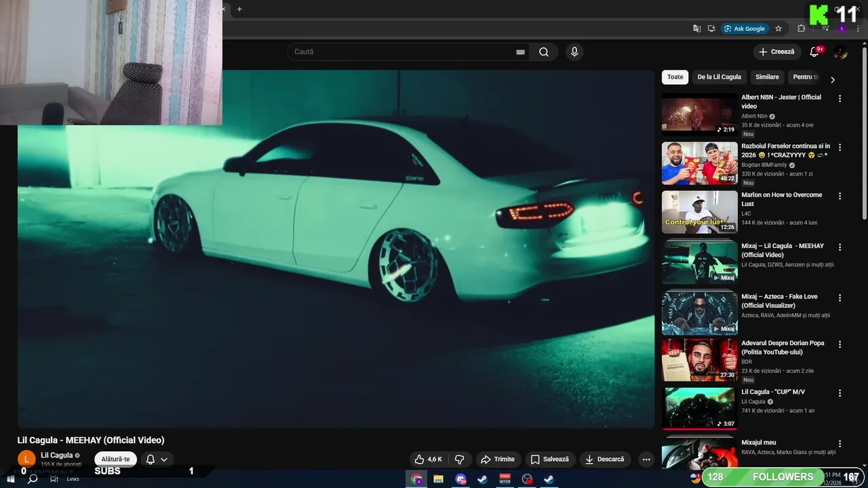
Task: Click the Links label on taskbar
Action: click(x=73, y=479)
